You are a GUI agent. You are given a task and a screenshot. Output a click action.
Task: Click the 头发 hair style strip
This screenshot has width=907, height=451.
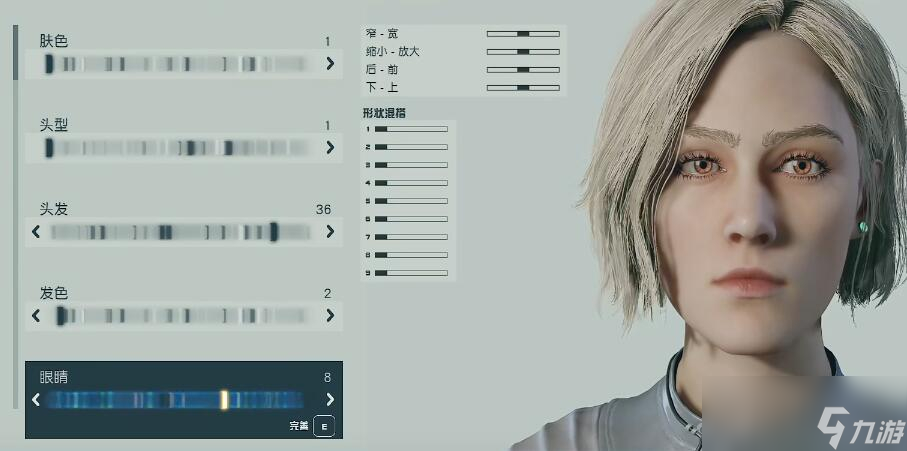179,232
